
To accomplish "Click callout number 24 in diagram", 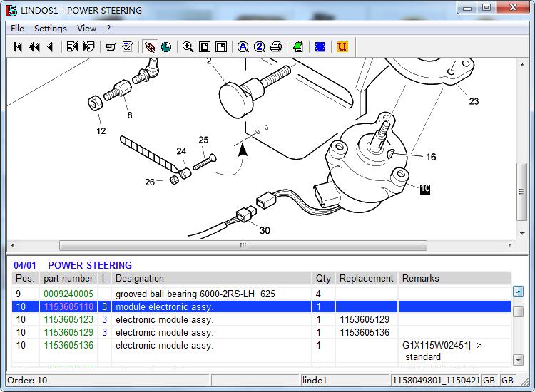I will click(x=181, y=151).
